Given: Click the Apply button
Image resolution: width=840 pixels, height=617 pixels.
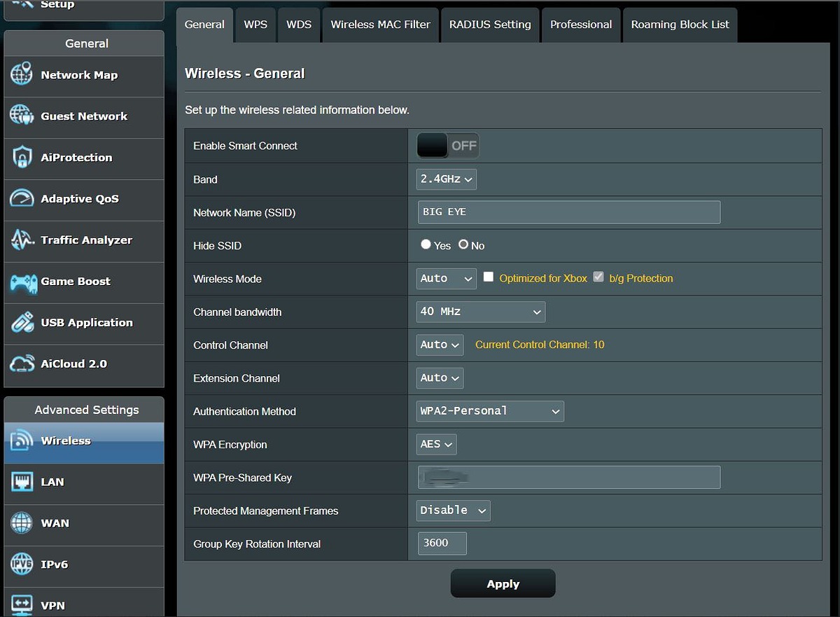Looking at the screenshot, I should point(503,583).
